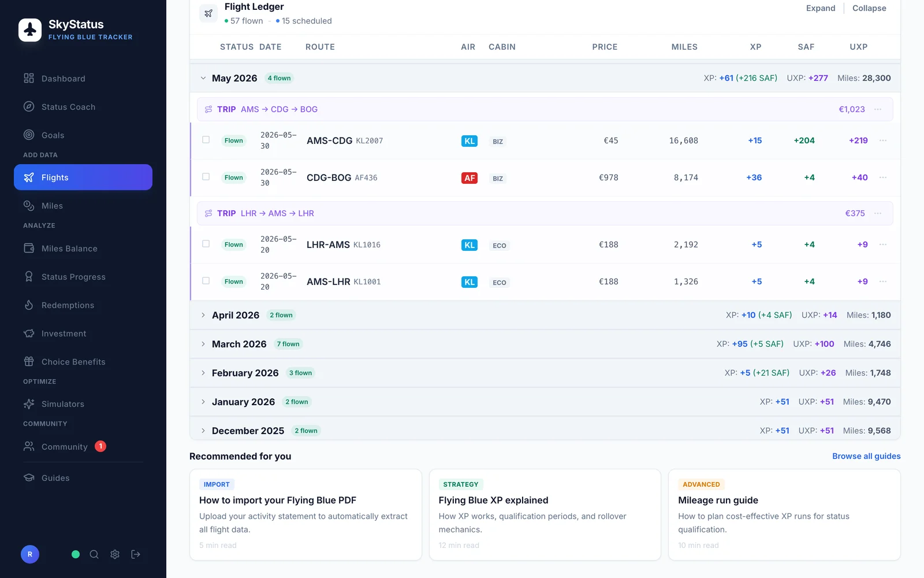Click the BIZ cabin tag on AMS-CDG

point(498,142)
